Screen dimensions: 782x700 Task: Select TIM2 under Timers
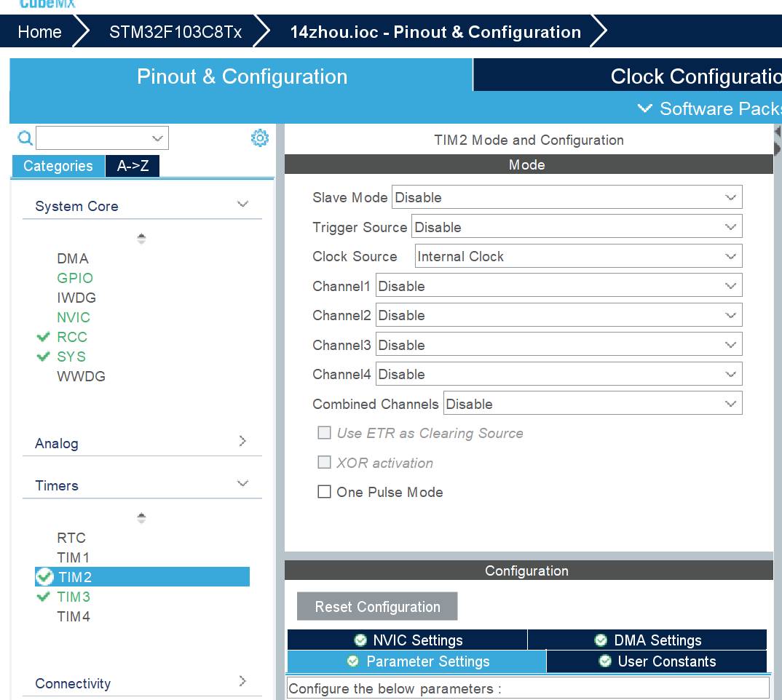[142, 577]
